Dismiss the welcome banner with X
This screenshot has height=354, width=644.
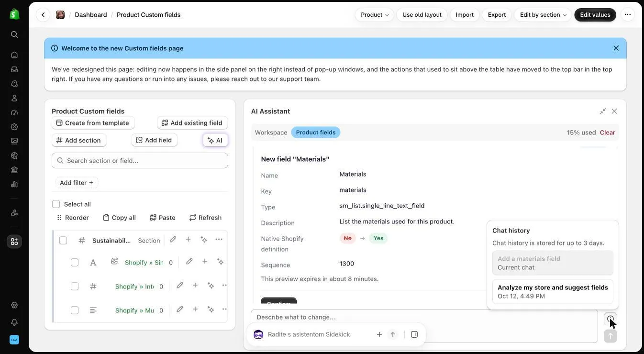pyautogui.click(x=616, y=48)
